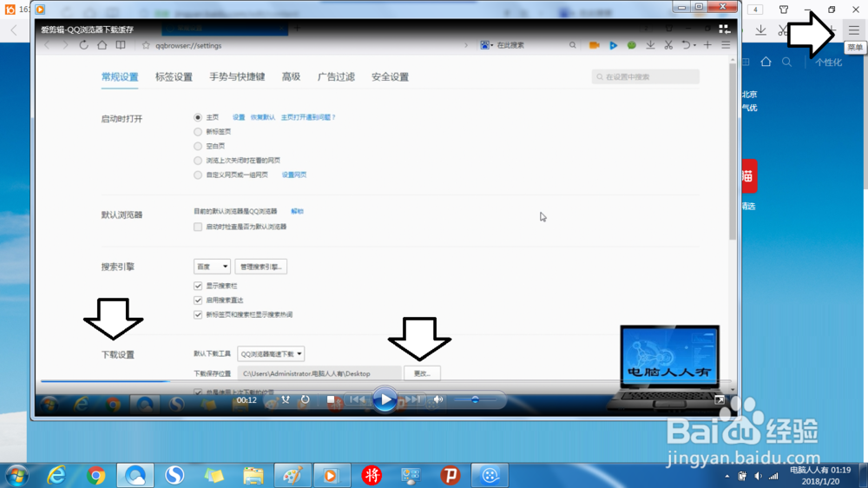Click the magnifier icon in the search box

click(x=572, y=45)
